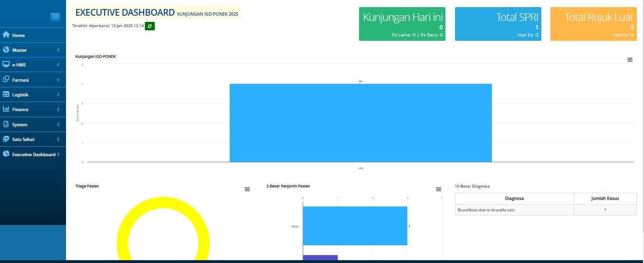The image size is (644, 263).
Task: Refresh dashboard with green reload button
Action: coord(150,26)
